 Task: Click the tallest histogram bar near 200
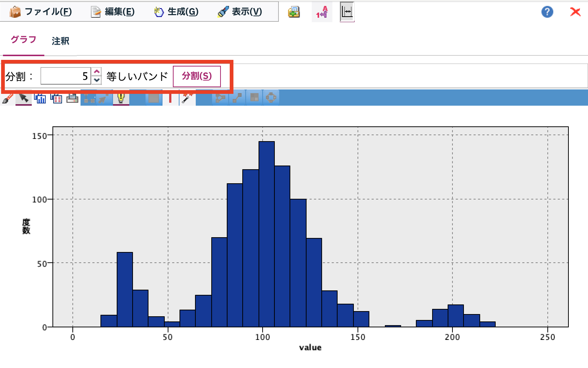pyautogui.click(x=456, y=316)
